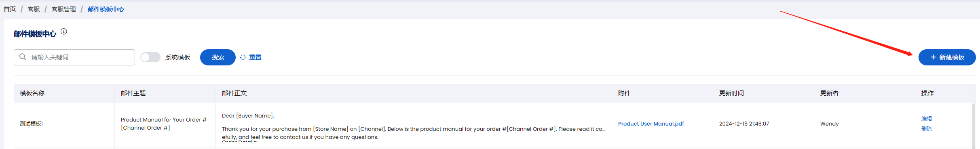Click the 附件 column header
Screen dimensions: 980x149
624,93
